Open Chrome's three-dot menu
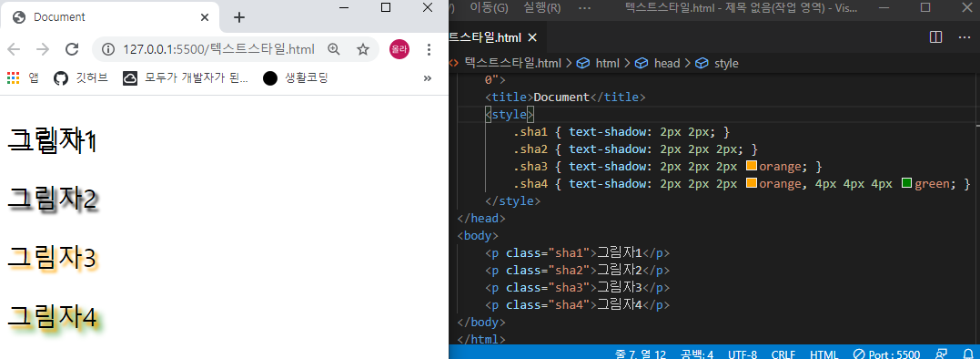The width and height of the screenshot is (980, 359). [x=429, y=49]
